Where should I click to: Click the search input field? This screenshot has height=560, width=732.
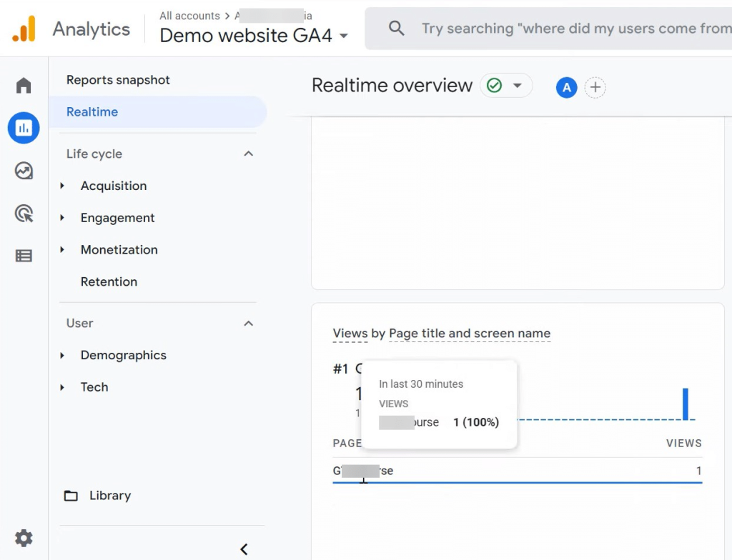572,29
